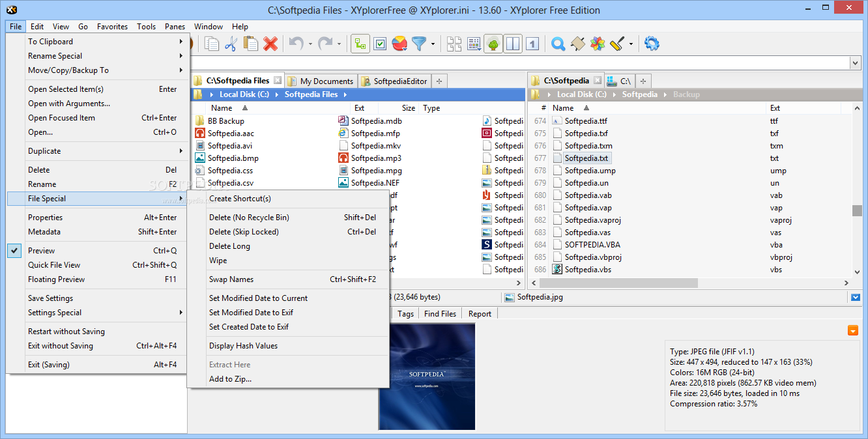Click the right pane horizontal scrollbar thumb
Screen dimensions: 868x439
(x=618, y=283)
